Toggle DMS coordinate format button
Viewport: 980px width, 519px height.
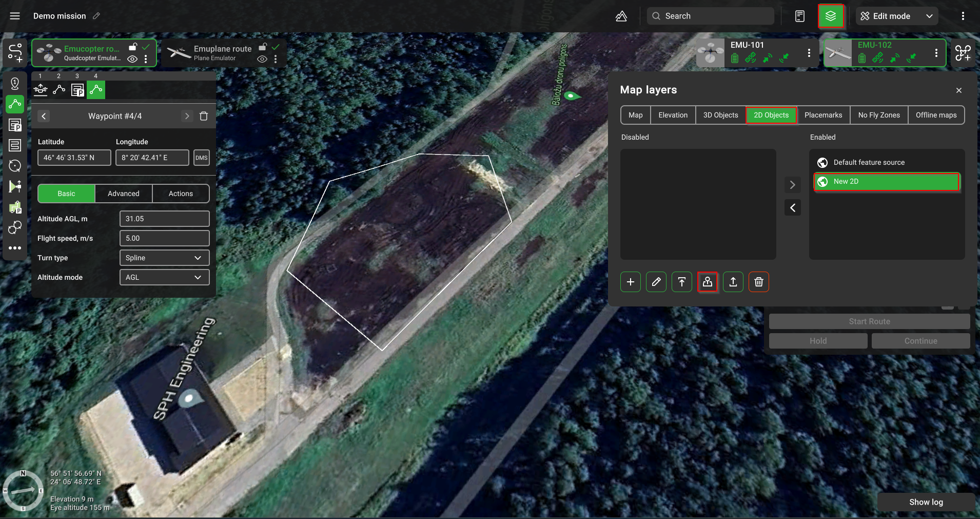click(x=201, y=158)
